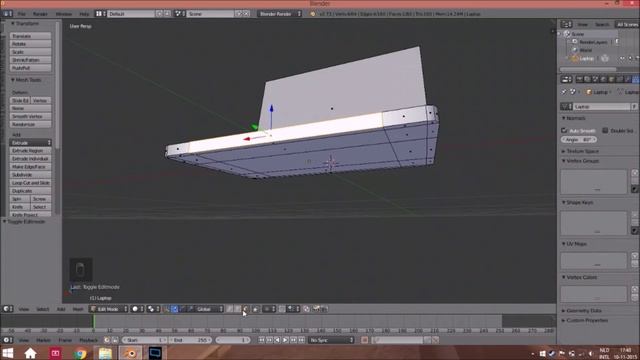Click the current frame number field
Screen dimensions: 640x360
click(233, 340)
